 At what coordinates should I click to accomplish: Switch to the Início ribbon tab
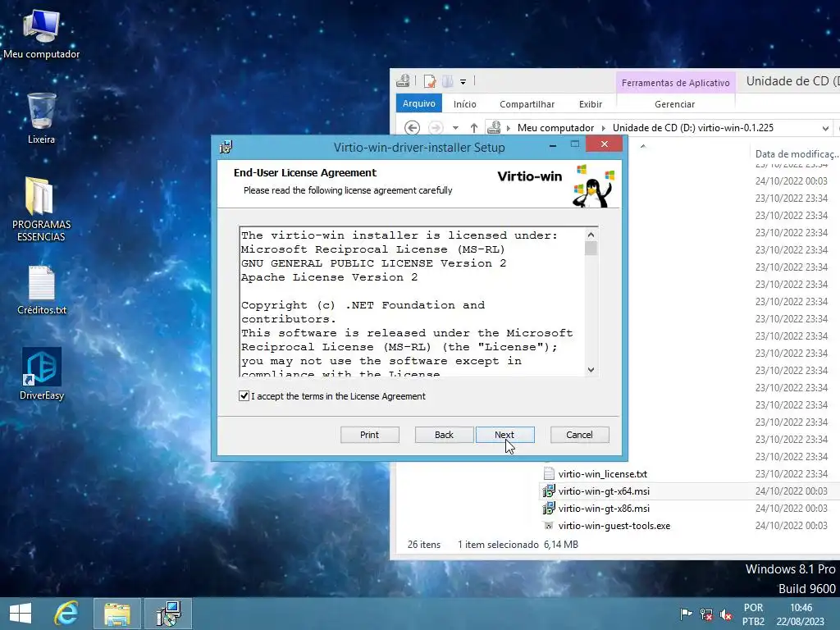[464, 104]
